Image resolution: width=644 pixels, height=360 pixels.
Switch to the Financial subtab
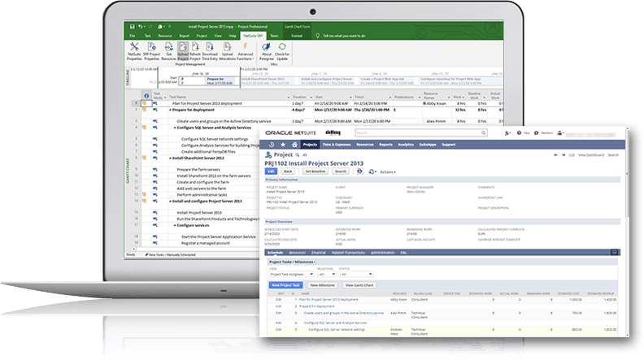point(318,253)
